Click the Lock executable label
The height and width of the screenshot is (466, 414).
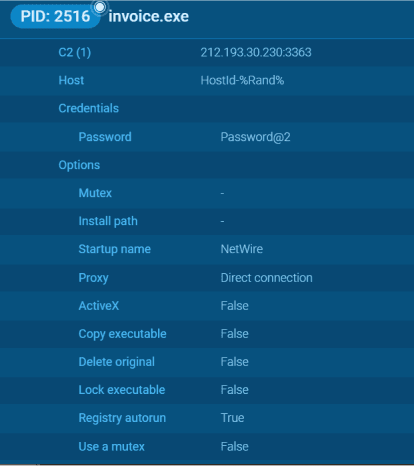point(122,390)
